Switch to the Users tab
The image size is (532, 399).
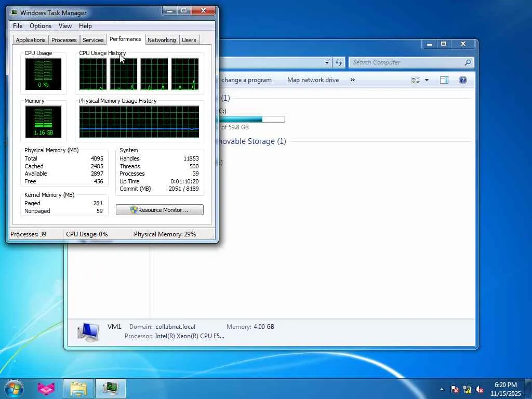[x=189, y=40]
